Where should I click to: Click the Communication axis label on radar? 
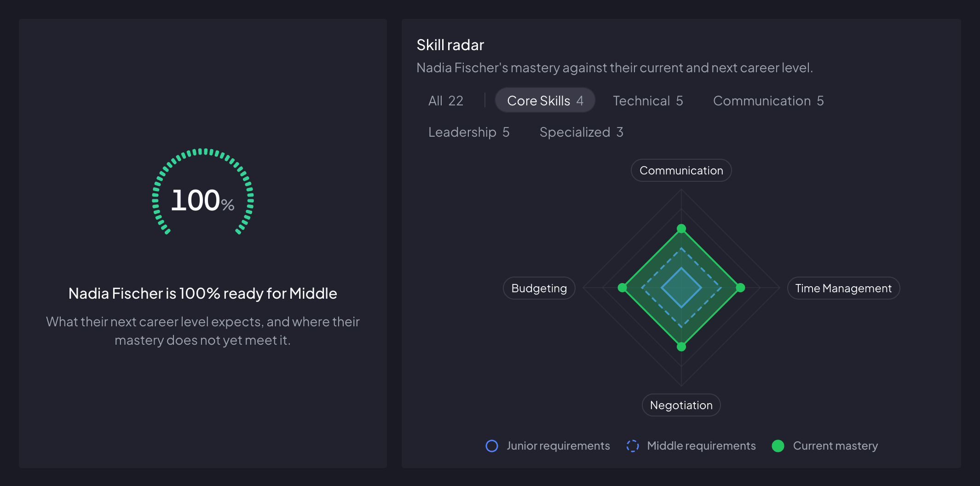(681, 170)
